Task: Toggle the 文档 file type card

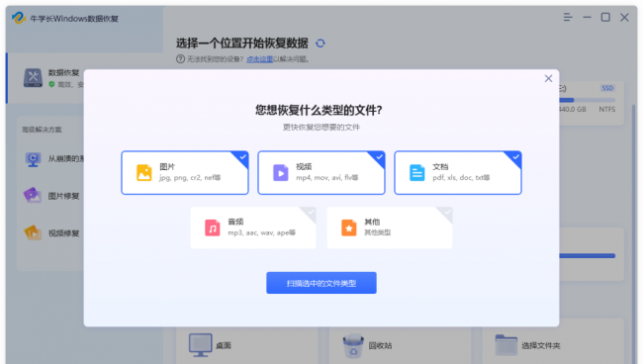Action: pos(458,172)
